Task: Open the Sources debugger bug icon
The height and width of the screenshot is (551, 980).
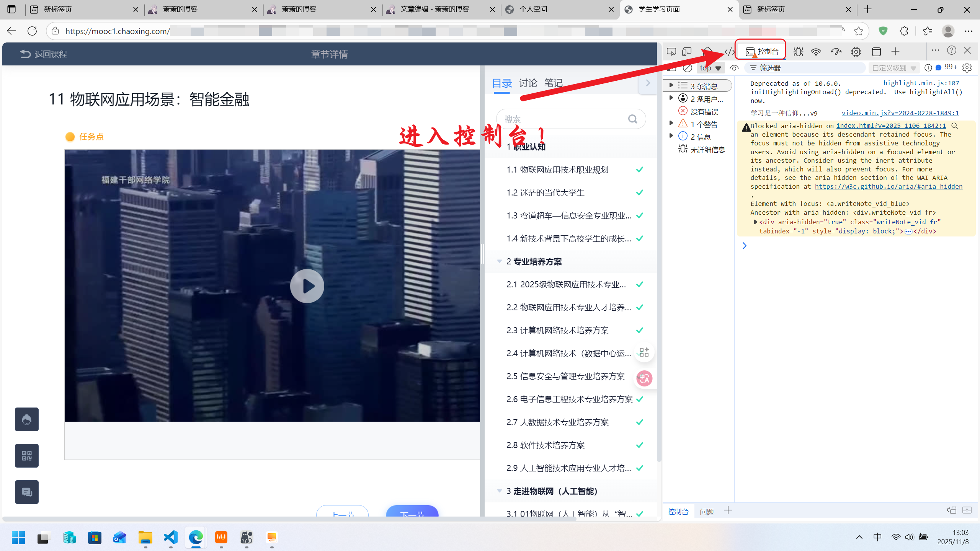Action: pyautogui.click(x=798, y=52)
